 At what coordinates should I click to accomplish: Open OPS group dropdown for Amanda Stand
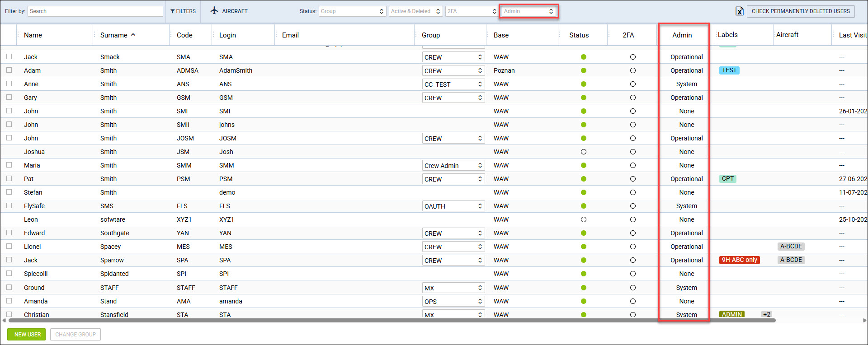453,302
